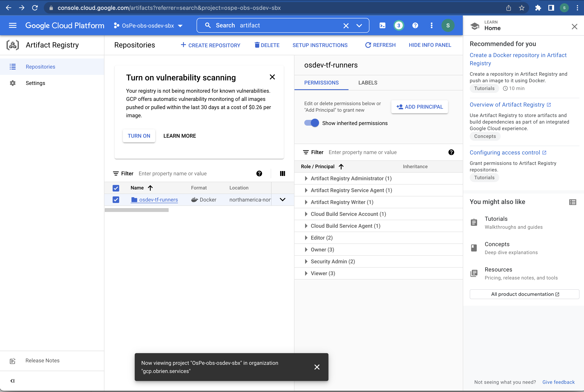The height and width of the screenshot is (392, 584).
Task: Click the horizontal scrollbar under repository table
Action: 137,210
